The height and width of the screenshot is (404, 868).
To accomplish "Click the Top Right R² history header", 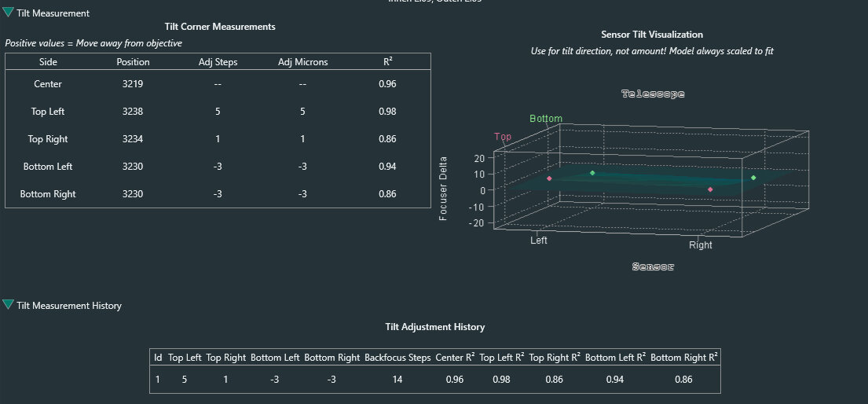I will 555,358.
